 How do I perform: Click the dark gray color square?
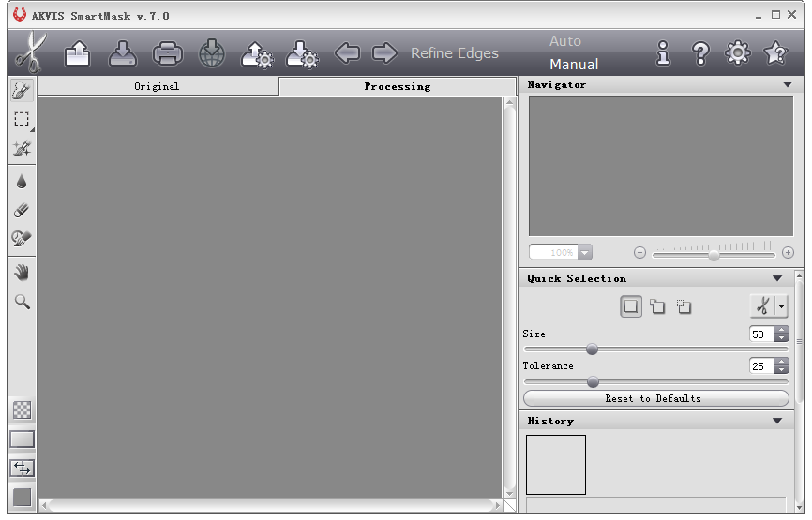tap(22, 498)
